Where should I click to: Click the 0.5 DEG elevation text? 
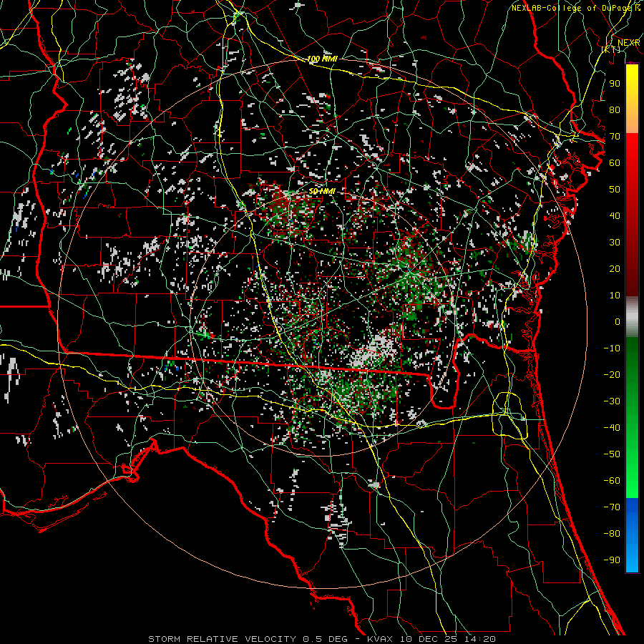click(325, 639)
